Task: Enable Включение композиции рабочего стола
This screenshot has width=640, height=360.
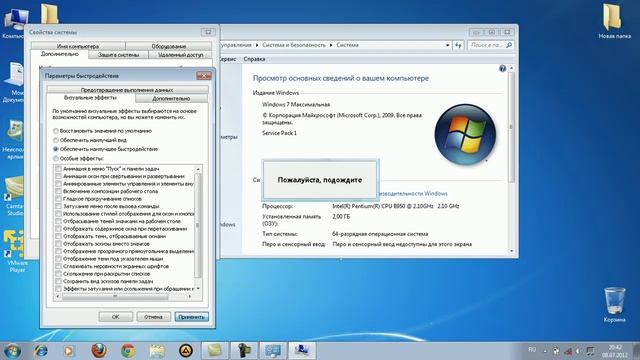Action: click(58, 191)
